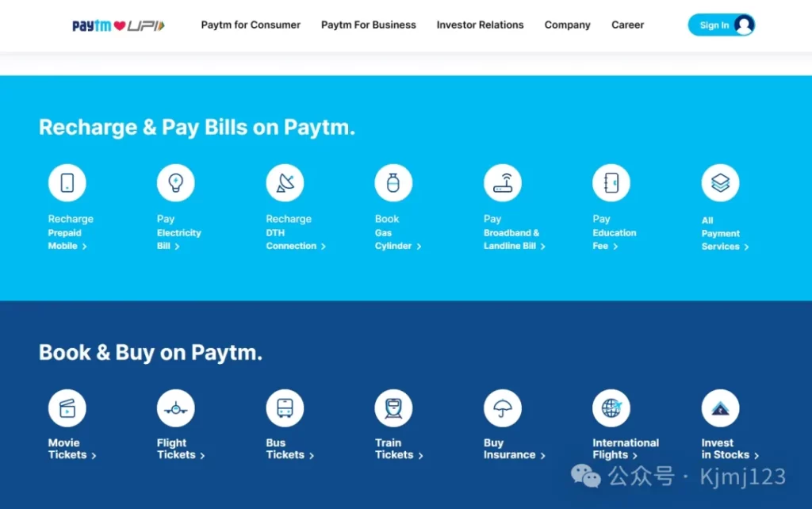Click the bus tickets icon
The height and width of the screenshot is (509, 812).
pyautogui.click(x=285, y=408)
